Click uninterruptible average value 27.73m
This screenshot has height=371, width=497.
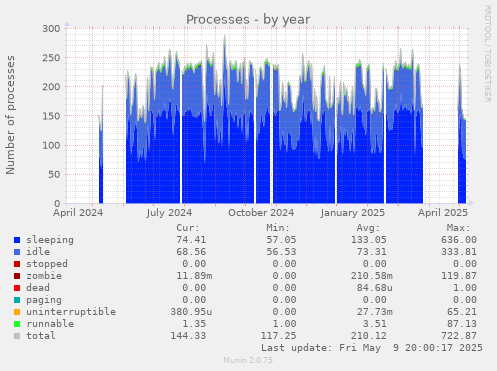tap(374, 312)
